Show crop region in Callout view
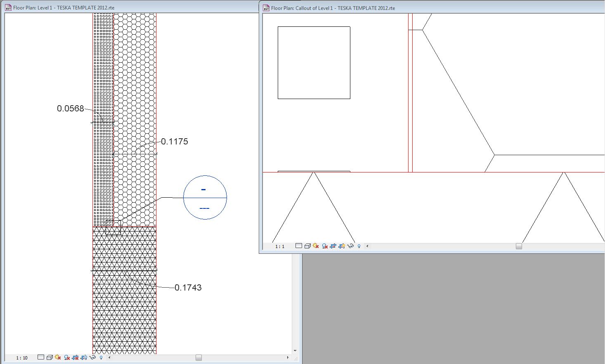Image resolution: width=605 pixels, height=364 pixels. pyautogui.click(x=342, y=246)
